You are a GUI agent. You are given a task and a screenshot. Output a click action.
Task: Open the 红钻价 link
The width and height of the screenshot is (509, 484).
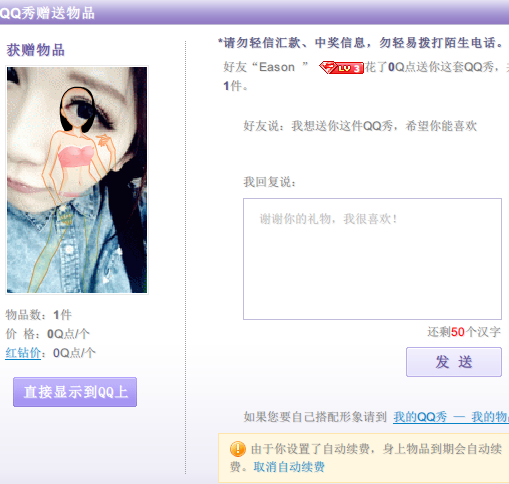pyautogui.click(x=23, y=353)
